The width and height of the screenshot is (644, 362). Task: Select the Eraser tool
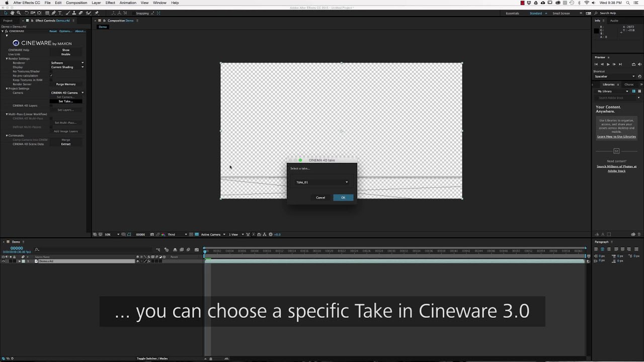click(81, 13)
